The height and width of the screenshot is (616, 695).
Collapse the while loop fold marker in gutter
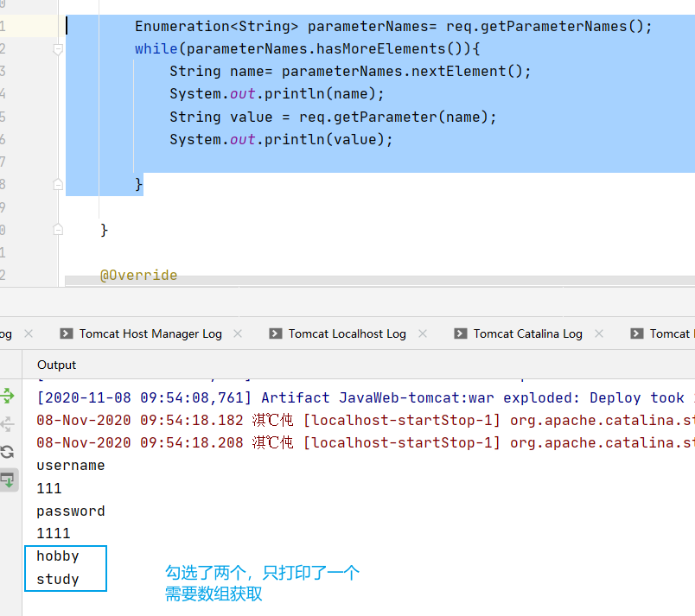pyautogui.click(x=58, y=49)
